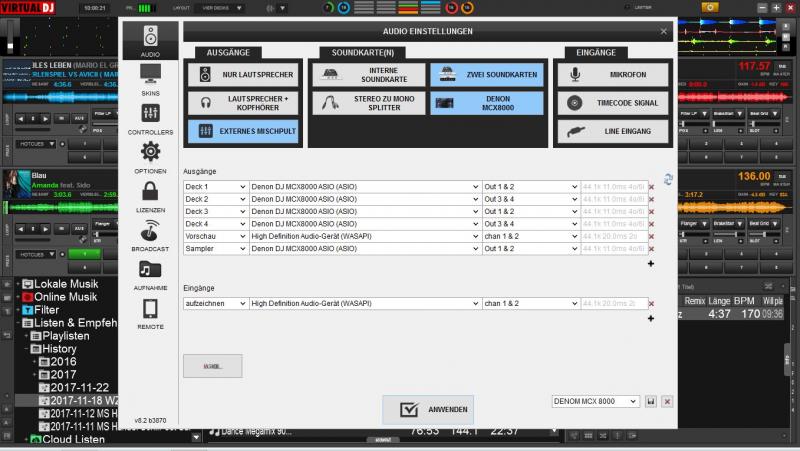Image resolution: width=800 pixels, height=451 pixels.
Task: Open the input channel dropdown chan 1 & 2
Action: pos(531,304)
